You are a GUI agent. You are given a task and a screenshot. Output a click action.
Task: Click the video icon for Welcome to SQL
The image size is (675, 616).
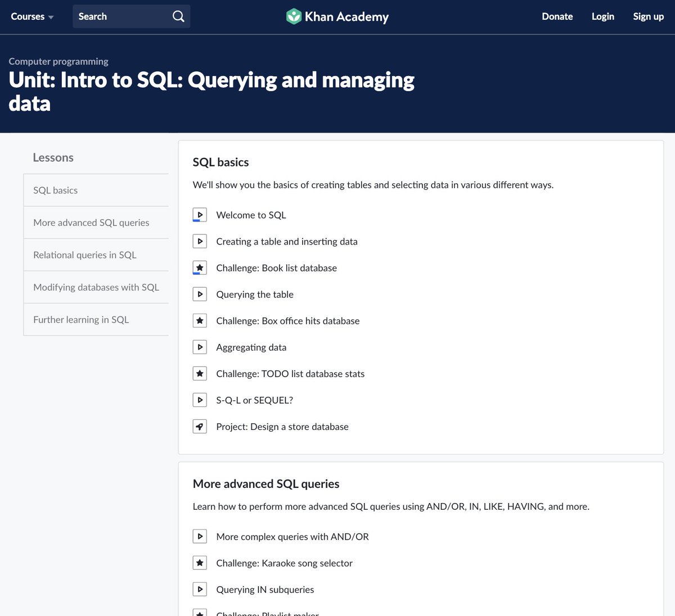point(200,215)
